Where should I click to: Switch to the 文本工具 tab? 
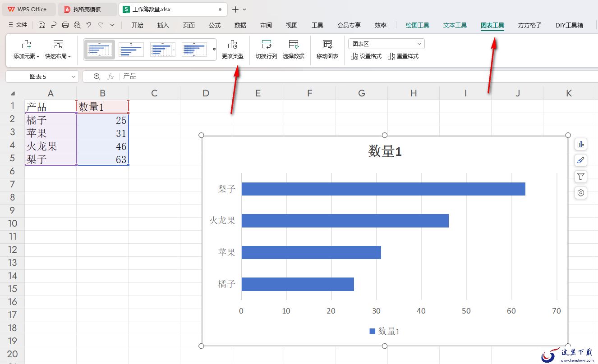455,25
